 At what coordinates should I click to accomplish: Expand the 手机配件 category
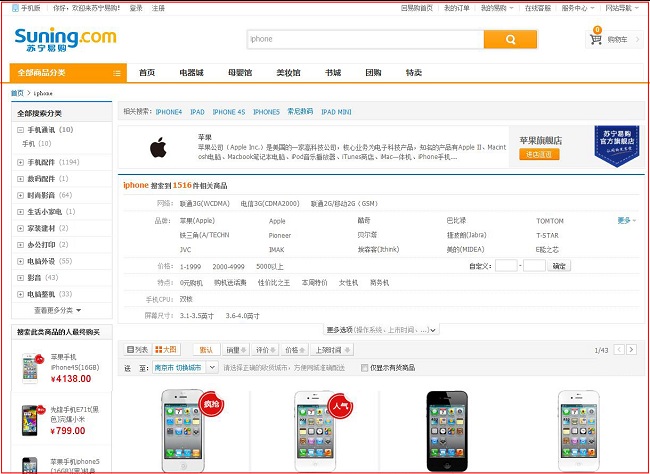coord(20,162)
